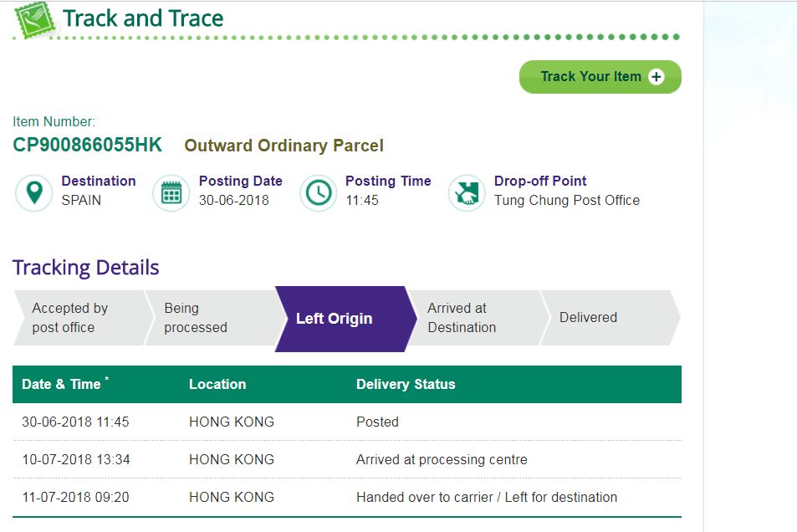Click the Posting Time clock icon

(318, 192)
